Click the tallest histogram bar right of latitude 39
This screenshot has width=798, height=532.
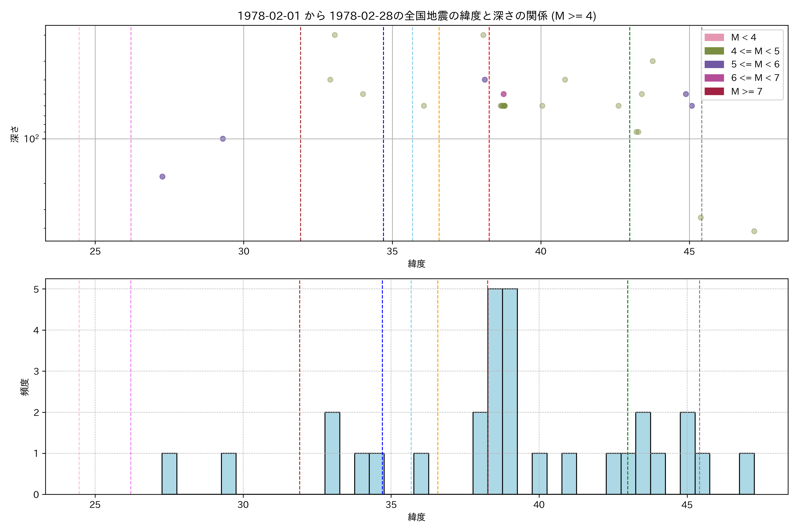click(510, 391)
